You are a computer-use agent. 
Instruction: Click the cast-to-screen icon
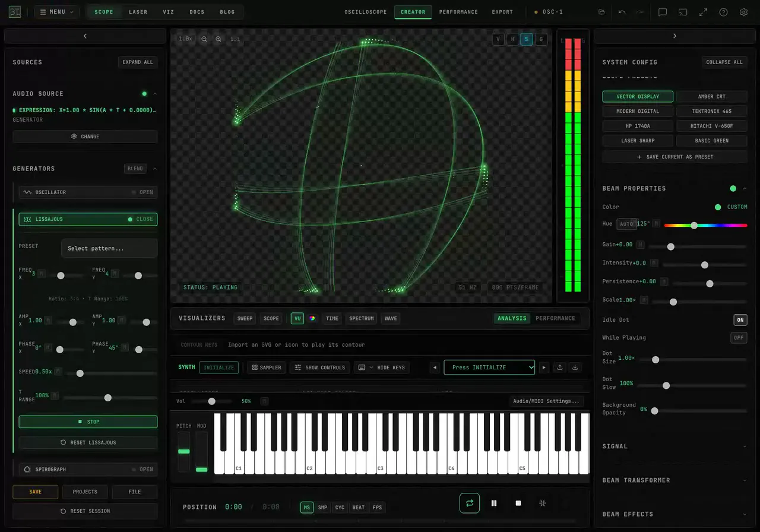(x=683, y=12)
